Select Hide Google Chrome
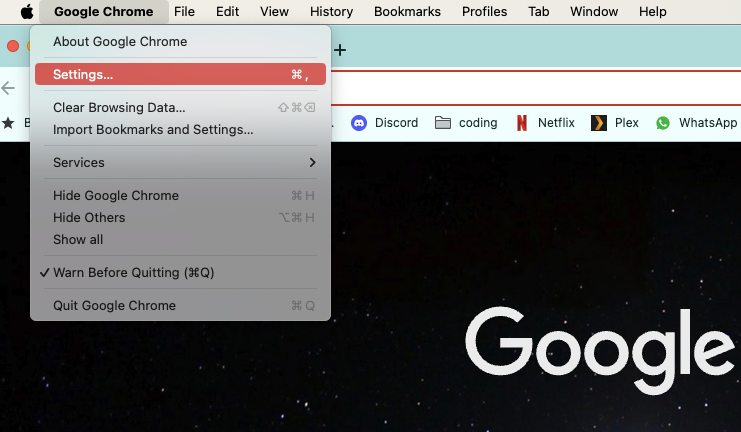The width and height of the screenshot is (741, 432). pyautogui.click(x=181, y=196)
